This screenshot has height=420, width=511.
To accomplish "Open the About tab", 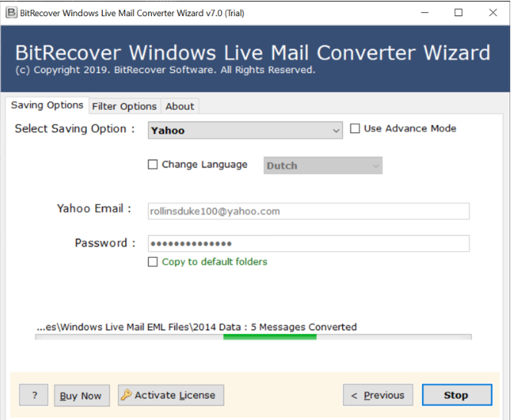I will click(x=180, y=107).
